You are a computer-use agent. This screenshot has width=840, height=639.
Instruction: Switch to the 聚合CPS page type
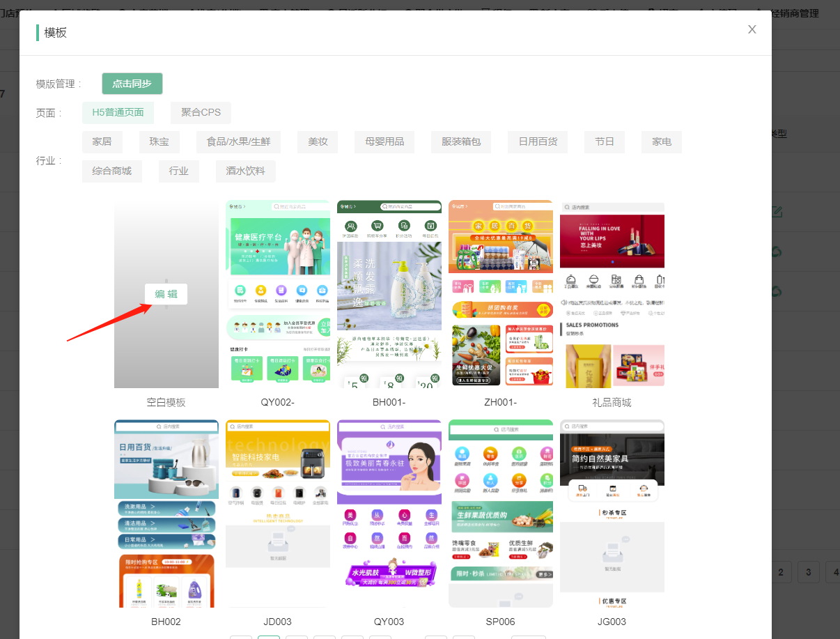pyautogui.click(x=201, y=113)
